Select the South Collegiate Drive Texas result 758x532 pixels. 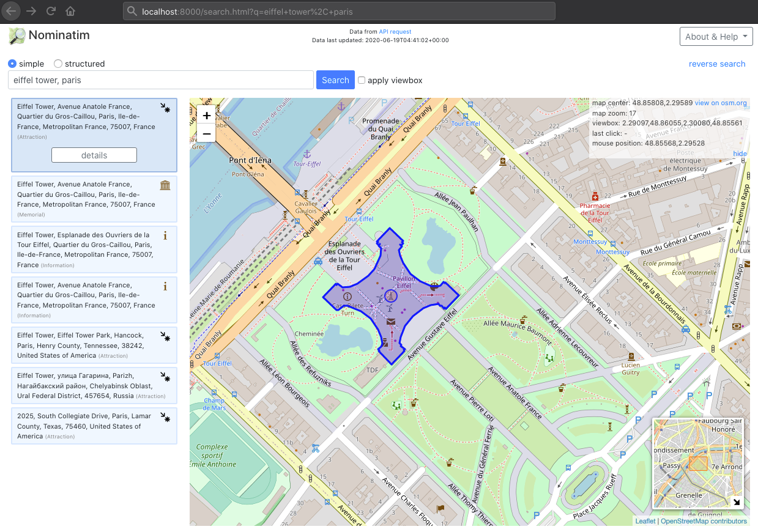[x=94, y=426]
